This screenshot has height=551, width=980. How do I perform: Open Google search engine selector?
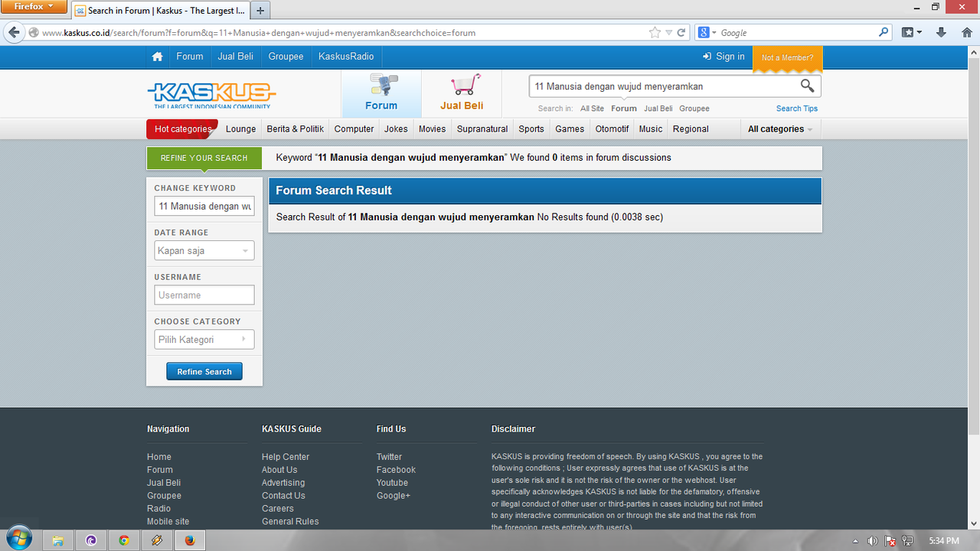click(x=707, y=33)
